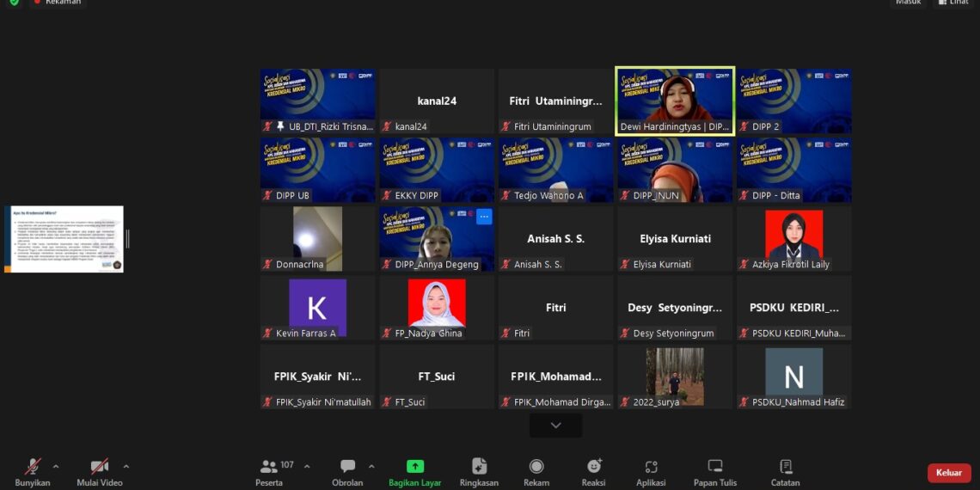Start camera with Mulai Video button
The image size is (980, 490).
(x=100, y=467)
